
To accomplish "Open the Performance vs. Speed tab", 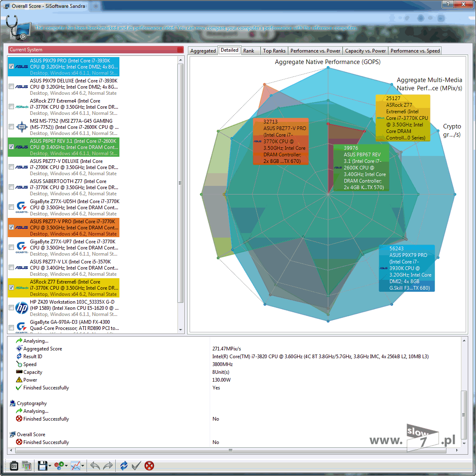I will pos(415,51).
